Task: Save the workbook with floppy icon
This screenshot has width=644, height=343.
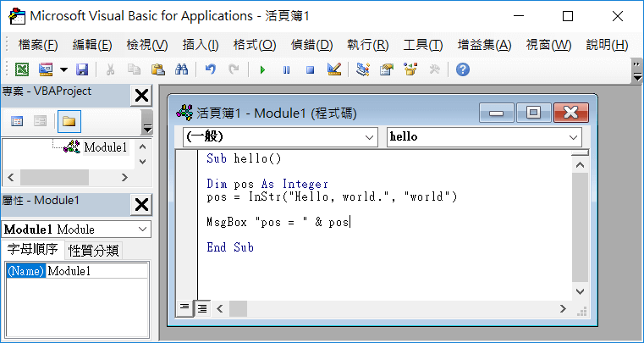Action: click(82, 69)
